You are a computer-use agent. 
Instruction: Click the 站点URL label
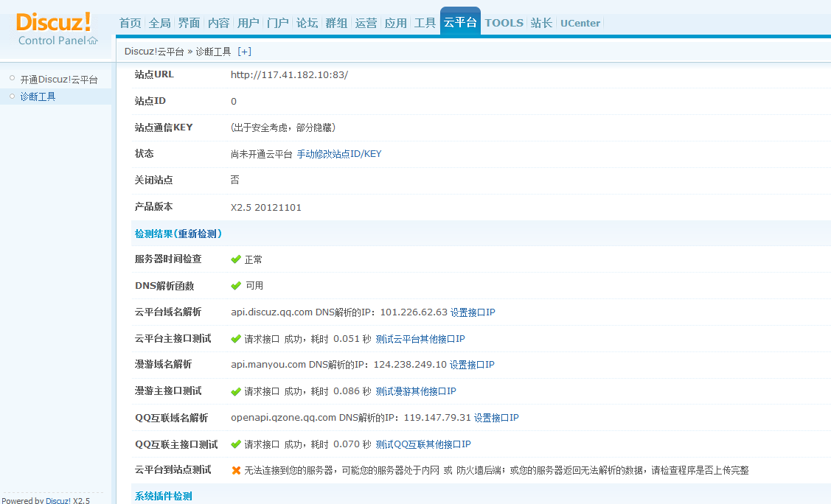tap(154, 74)
